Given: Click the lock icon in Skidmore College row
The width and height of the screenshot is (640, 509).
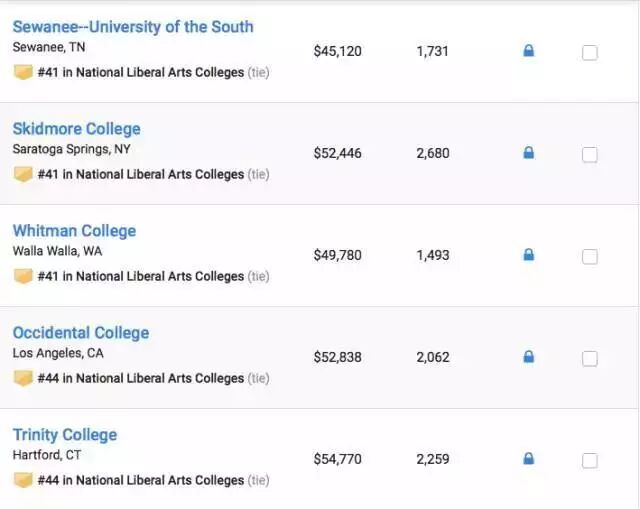Looking at the screenshot, I should [529, 153].
